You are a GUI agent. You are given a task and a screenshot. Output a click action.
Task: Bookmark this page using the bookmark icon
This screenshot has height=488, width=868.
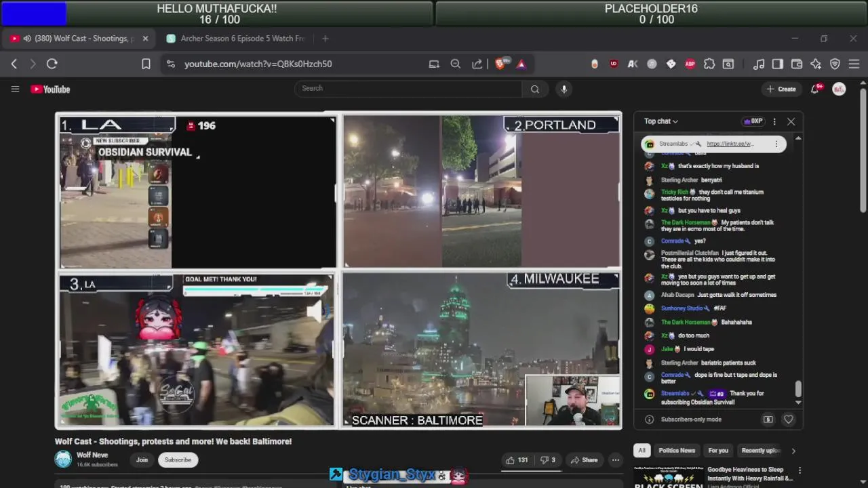coord(146,64)
